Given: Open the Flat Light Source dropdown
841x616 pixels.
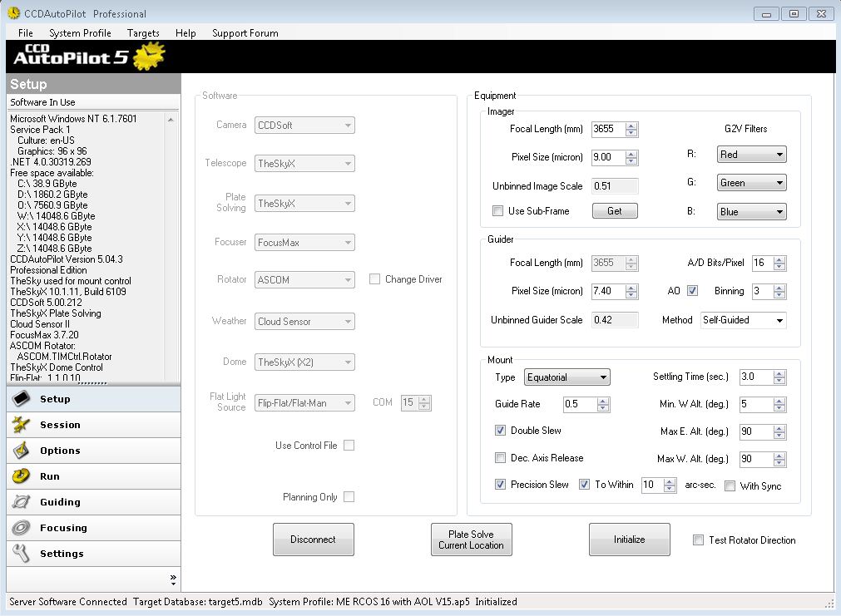Looking at the screenshot, I should click(x=304, y=402).
